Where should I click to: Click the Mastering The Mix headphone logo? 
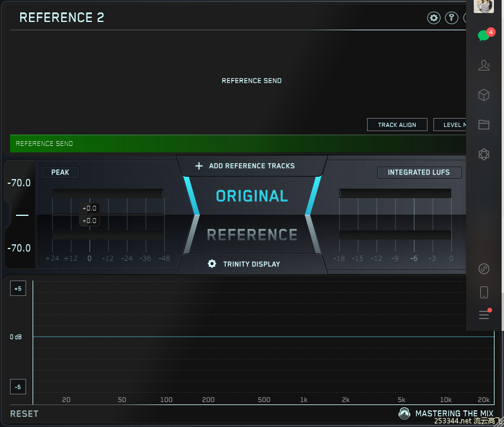click(404, 413)
